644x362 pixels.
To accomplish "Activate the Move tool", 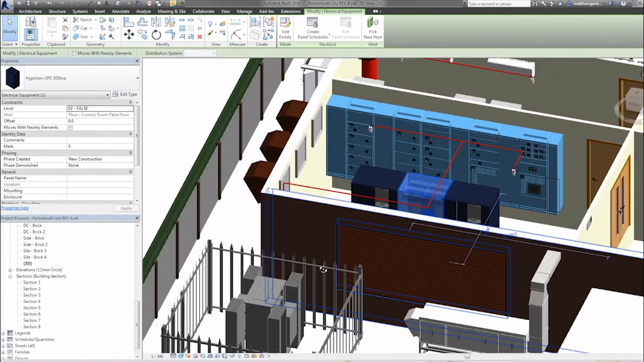I will [128, 34].
